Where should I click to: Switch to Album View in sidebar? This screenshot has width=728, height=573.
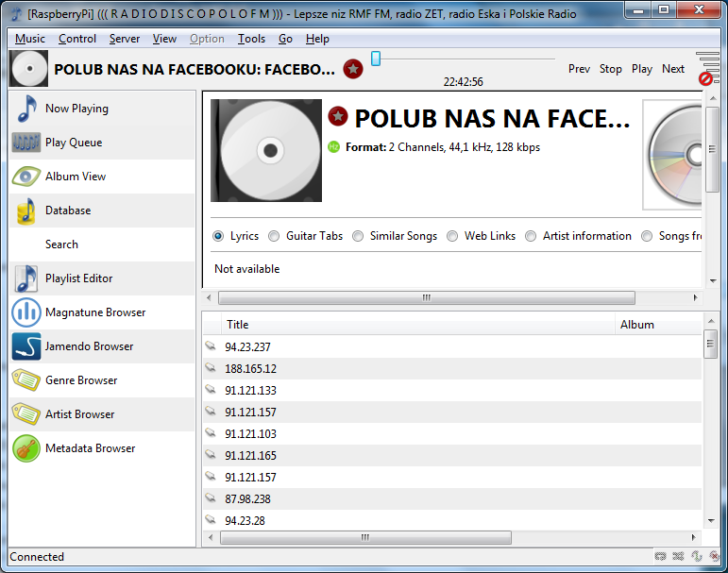pos(102,177)
